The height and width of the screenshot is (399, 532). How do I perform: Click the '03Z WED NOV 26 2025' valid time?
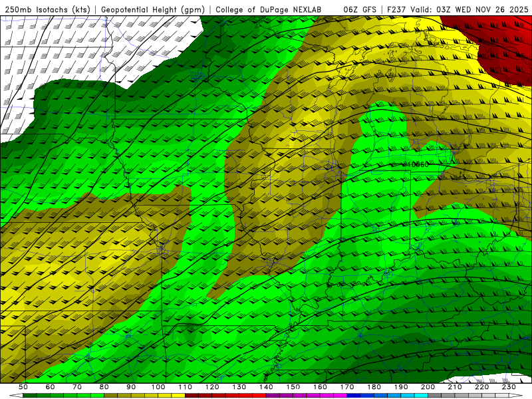[x=483, y=9]
